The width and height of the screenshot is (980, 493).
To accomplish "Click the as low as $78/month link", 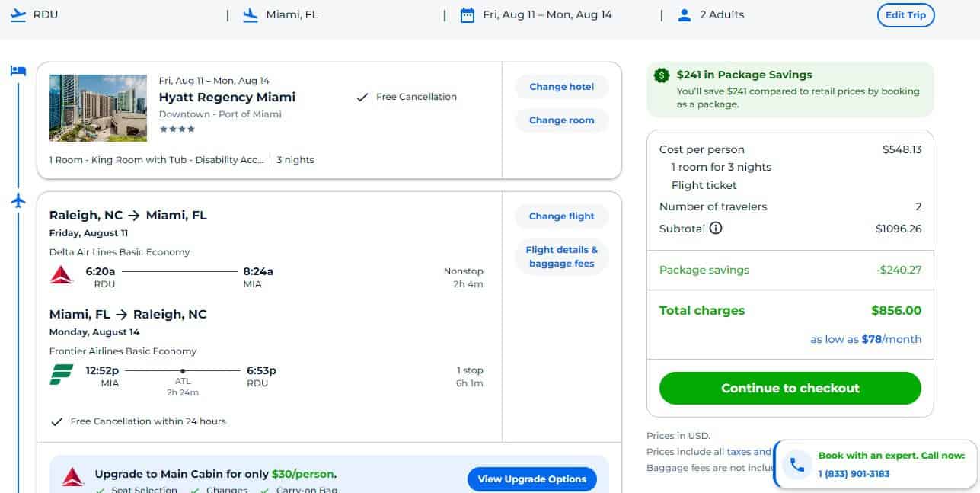I will coord(866,339).
